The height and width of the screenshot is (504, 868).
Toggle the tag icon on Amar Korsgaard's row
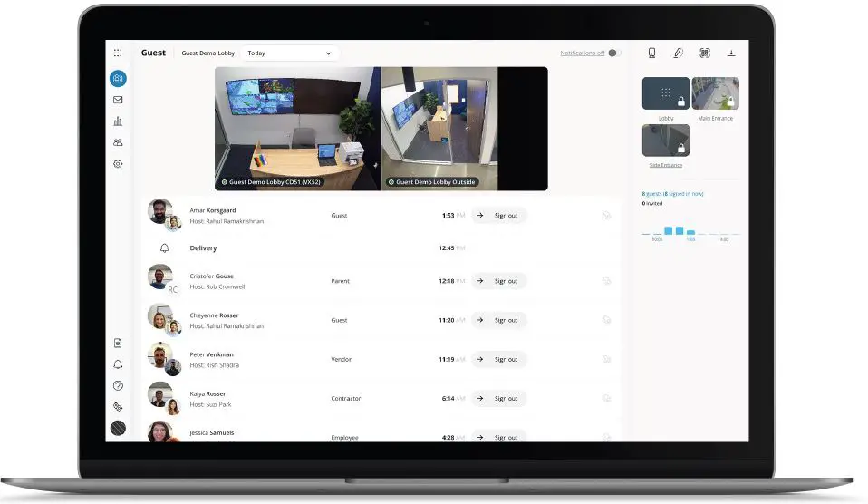(x=606, y=216)
